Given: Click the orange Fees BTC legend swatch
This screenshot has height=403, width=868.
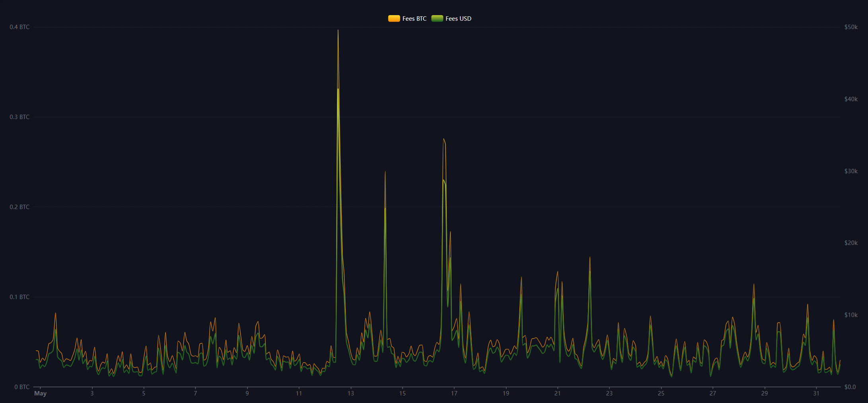Looking at the screenshot, I should pos(394,19).
